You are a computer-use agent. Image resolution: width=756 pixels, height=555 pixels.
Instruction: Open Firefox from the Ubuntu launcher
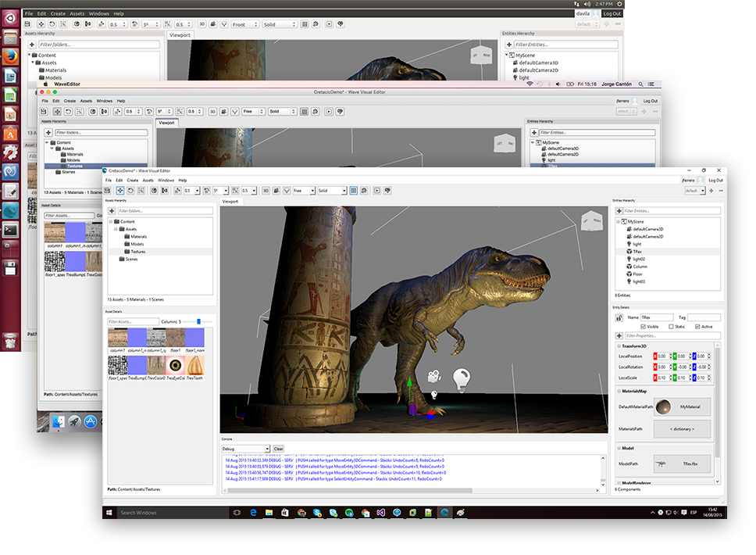(10, 56)
